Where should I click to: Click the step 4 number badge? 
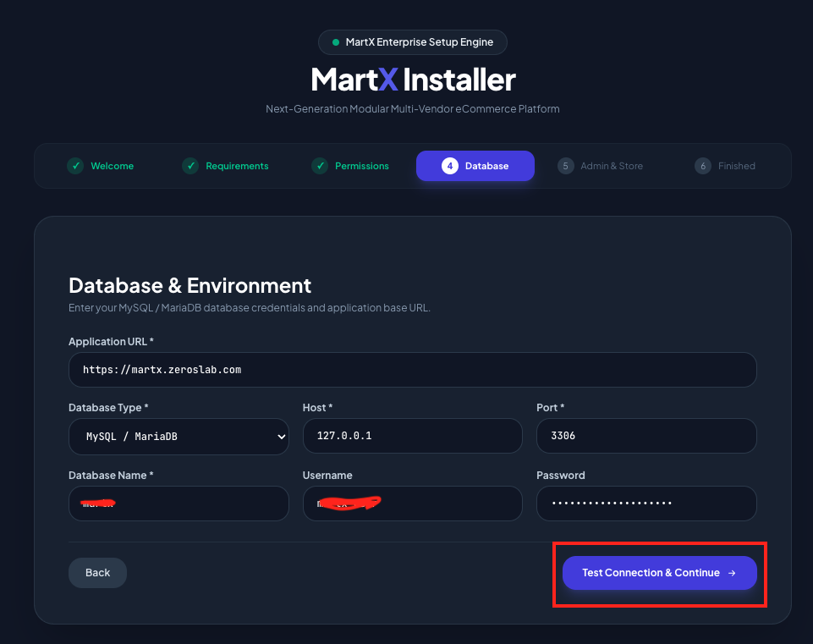450,166
